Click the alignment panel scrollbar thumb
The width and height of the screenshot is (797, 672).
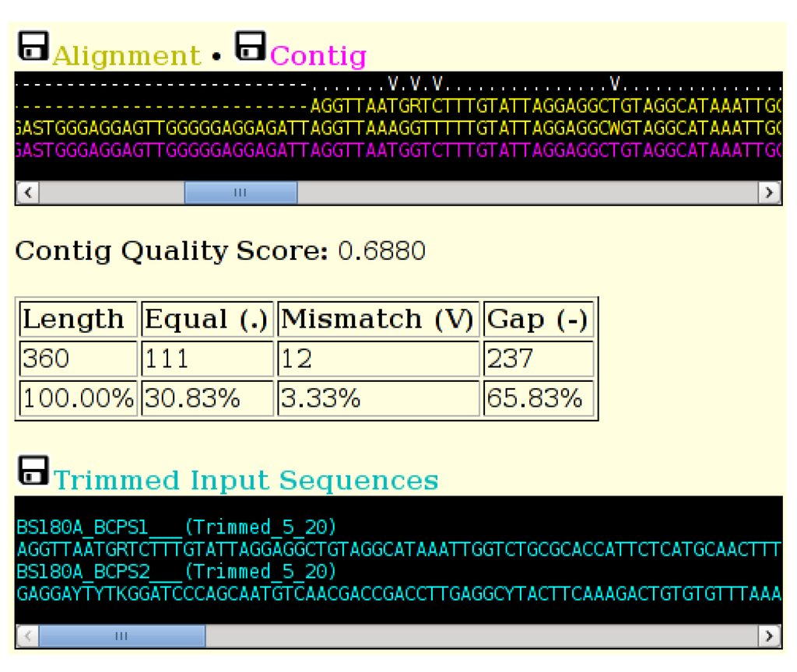pos(241,192)
